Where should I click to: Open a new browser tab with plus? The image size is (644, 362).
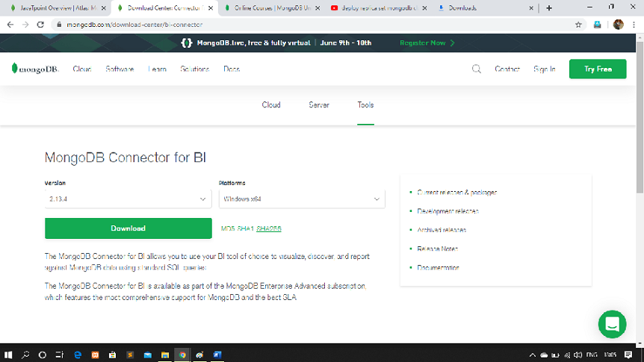[x=549, y=7]
